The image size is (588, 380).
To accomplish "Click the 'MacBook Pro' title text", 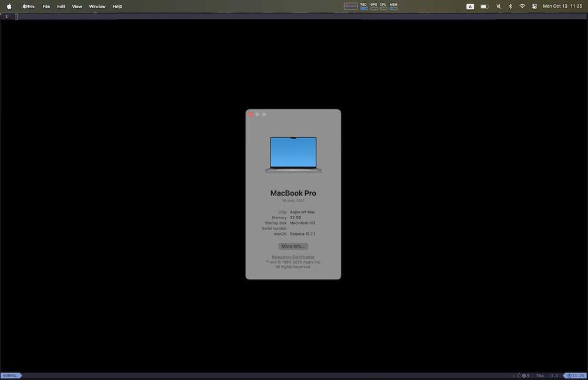I will click(x=293, y=193).
